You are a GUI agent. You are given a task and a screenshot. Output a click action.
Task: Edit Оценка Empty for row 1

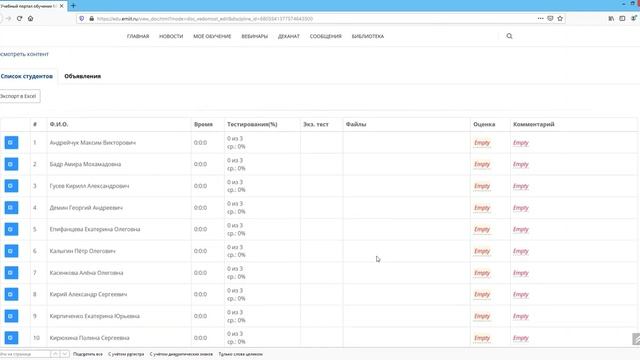click(482, 143)
